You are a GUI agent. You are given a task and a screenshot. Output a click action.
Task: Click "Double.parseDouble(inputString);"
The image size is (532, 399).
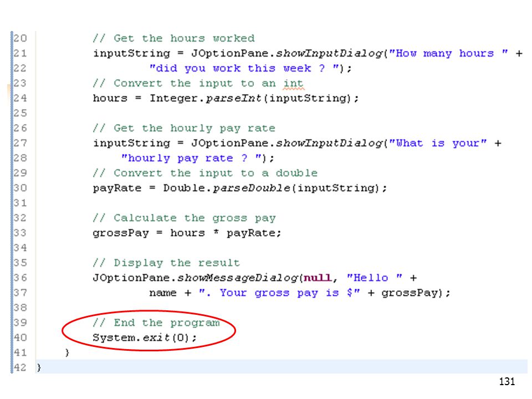(275, 188)
